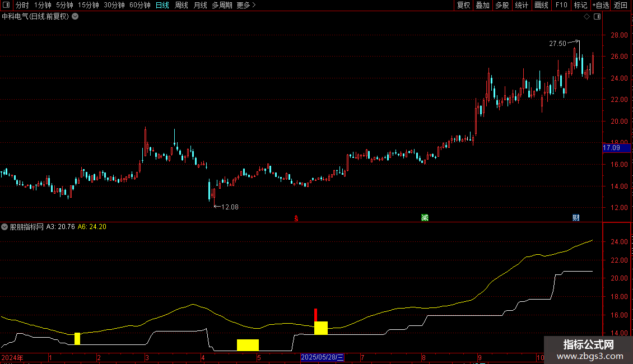Click the red signal bar in indicator
The height and width of the screenshot is (364, 633).
click(316, 315)
